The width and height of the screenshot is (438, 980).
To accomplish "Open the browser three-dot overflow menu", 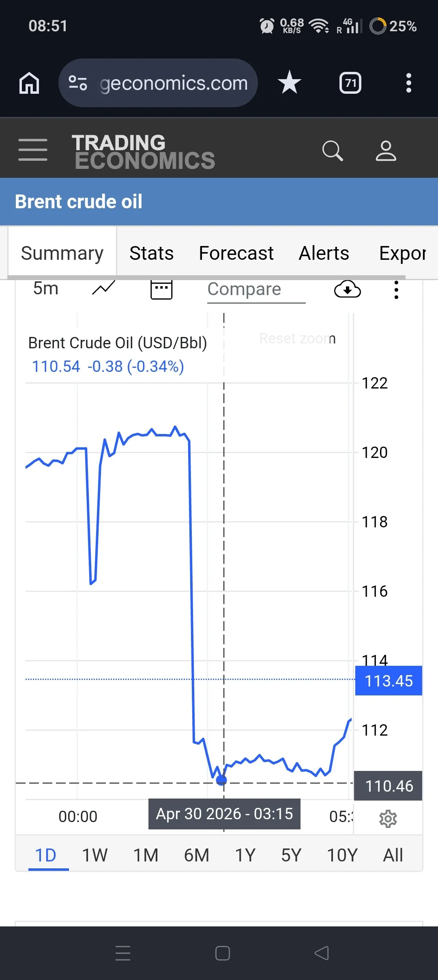I will click(x=409, y=83).
